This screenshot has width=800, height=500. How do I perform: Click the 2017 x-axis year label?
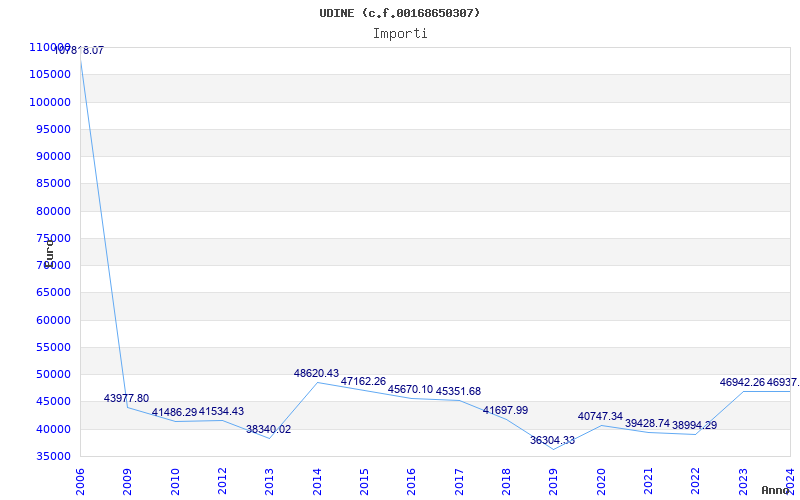[x=459, y=482]
